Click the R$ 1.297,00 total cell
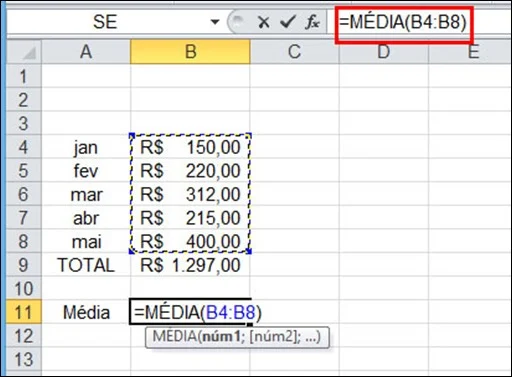Image resolution: width=512 pixels, height=377 pixels. point(190,265)
